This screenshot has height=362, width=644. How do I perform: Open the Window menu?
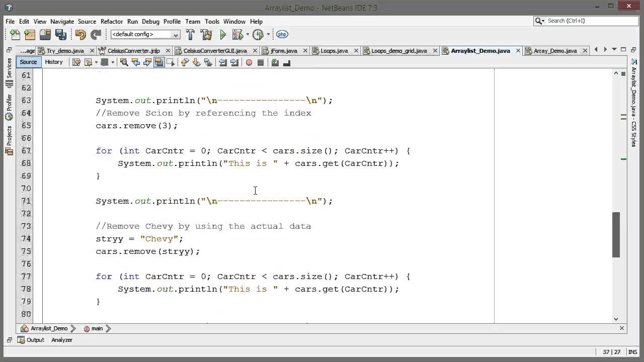coord(234,22)
